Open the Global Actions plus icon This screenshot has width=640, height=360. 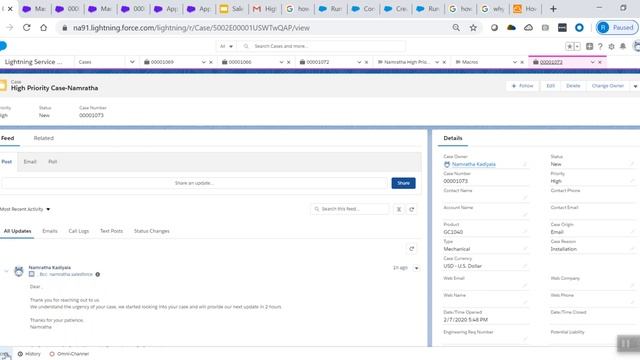[589, 47]
